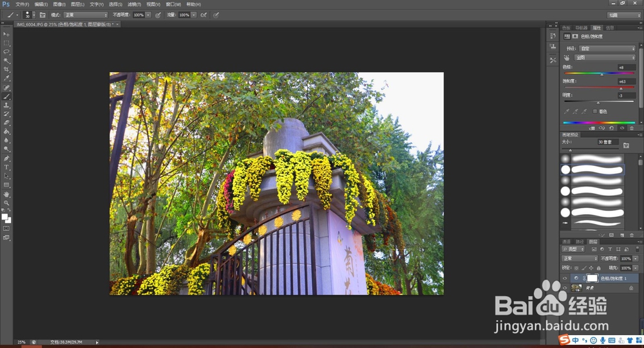Viewport: 644px width, 348px height.
Task: Enable the 着色 colorize checkbox
Action: click(594, 112)
